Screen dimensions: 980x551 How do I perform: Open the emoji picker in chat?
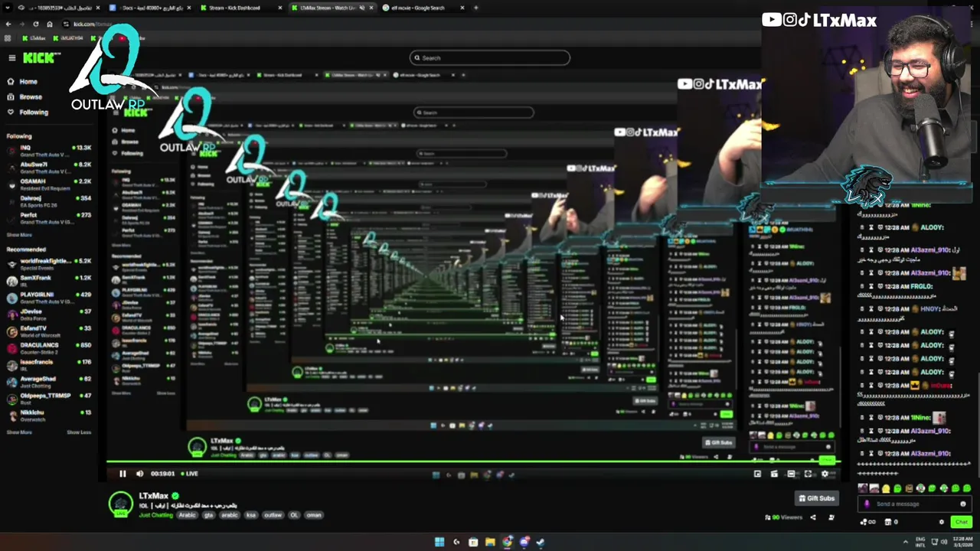pyautogui.click(x=963, y=504)
